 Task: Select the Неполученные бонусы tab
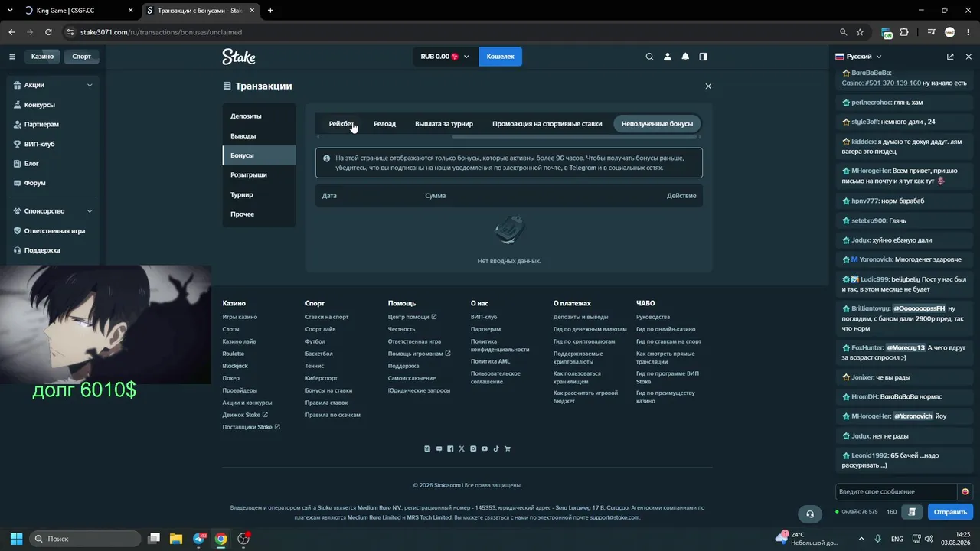(x=657, y=124)
